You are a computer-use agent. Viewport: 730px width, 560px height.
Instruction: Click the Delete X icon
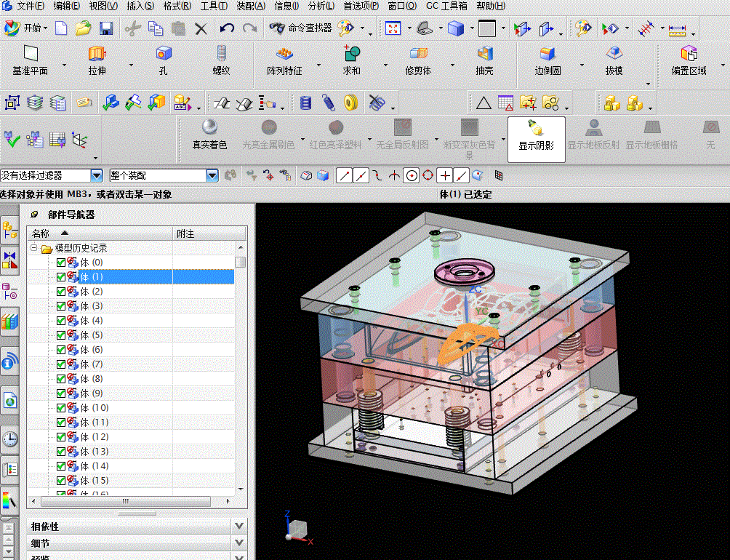201,29
